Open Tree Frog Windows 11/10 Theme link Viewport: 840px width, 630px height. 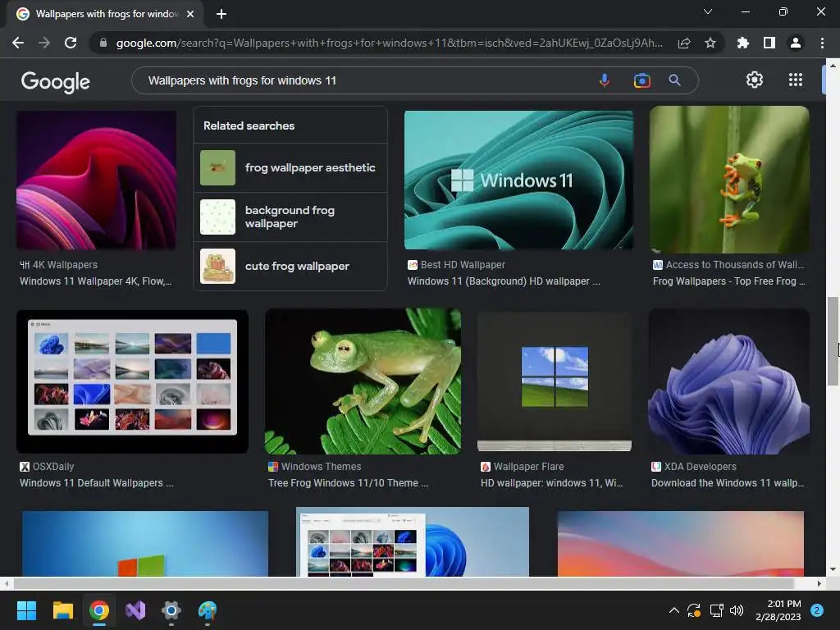pyautogui.click(x=348, y=483)
